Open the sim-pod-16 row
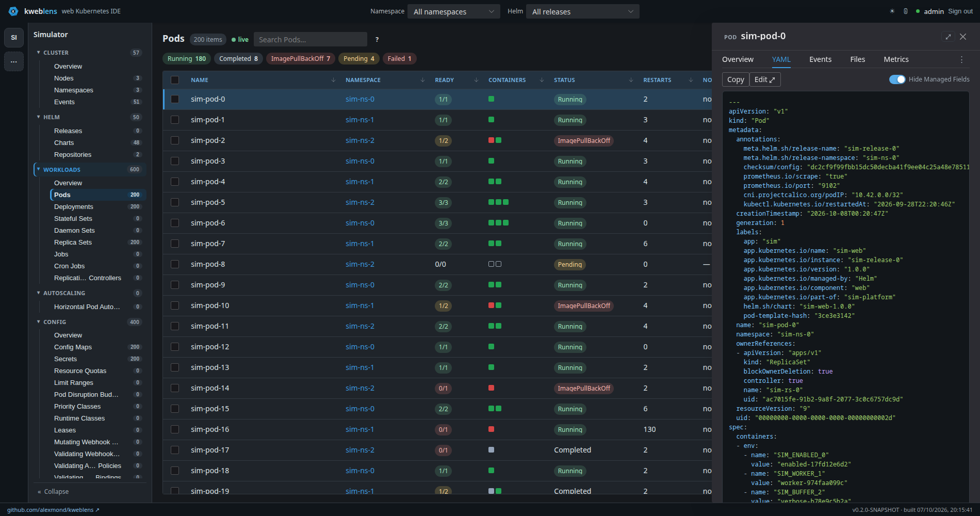 [x=437, y=429]
